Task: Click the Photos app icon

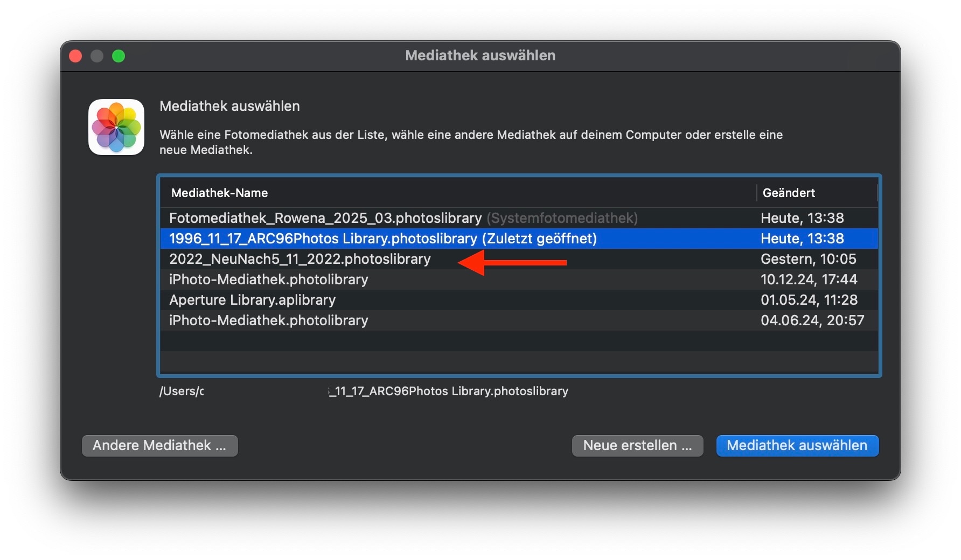Action: pyautogui.click(x=116, y=127)
